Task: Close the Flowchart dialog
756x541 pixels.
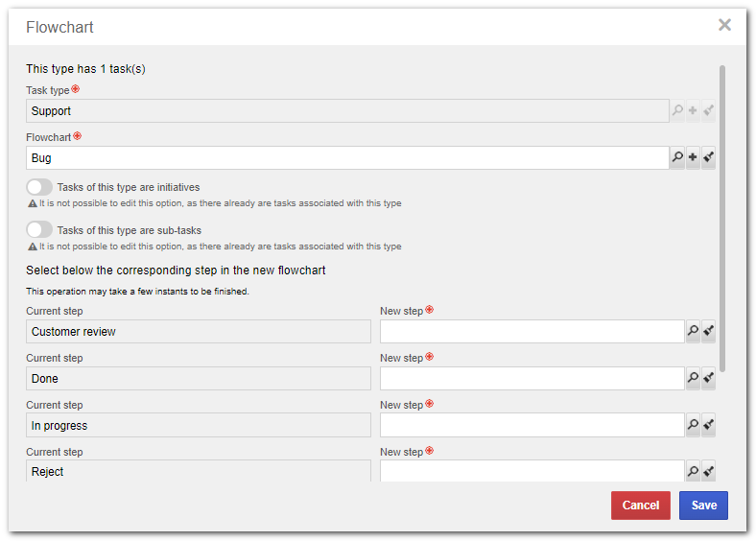Action: click(724, 25)
